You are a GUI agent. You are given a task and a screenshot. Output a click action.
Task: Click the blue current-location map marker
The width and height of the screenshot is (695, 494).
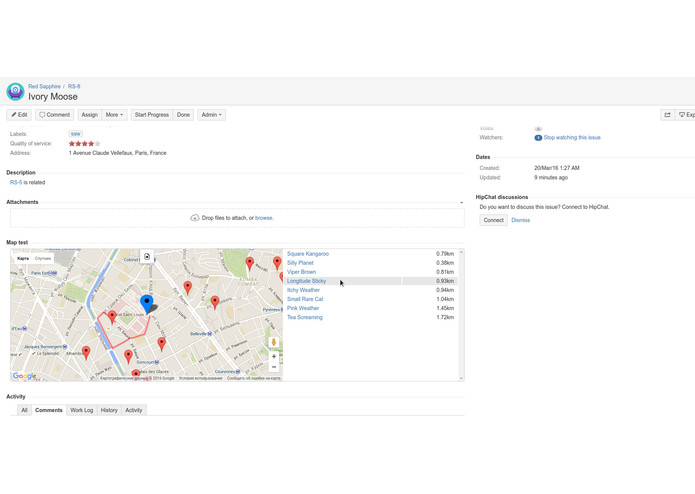pyautogui.click(x=147, y=304)
